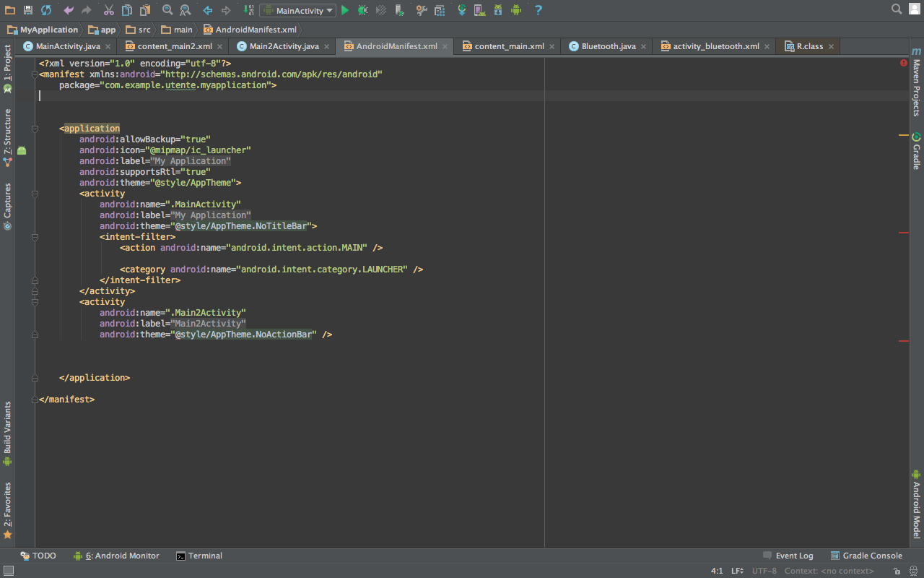The width and height of the screenshot is (924, 578).
Task: Click the ic_launcher android gutter icon
Action: [22, 150]
